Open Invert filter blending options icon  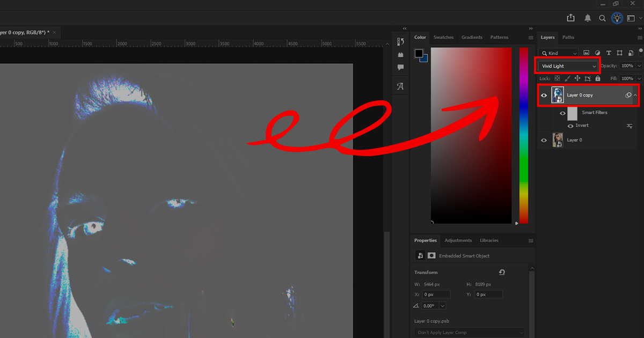pos(630,126)
